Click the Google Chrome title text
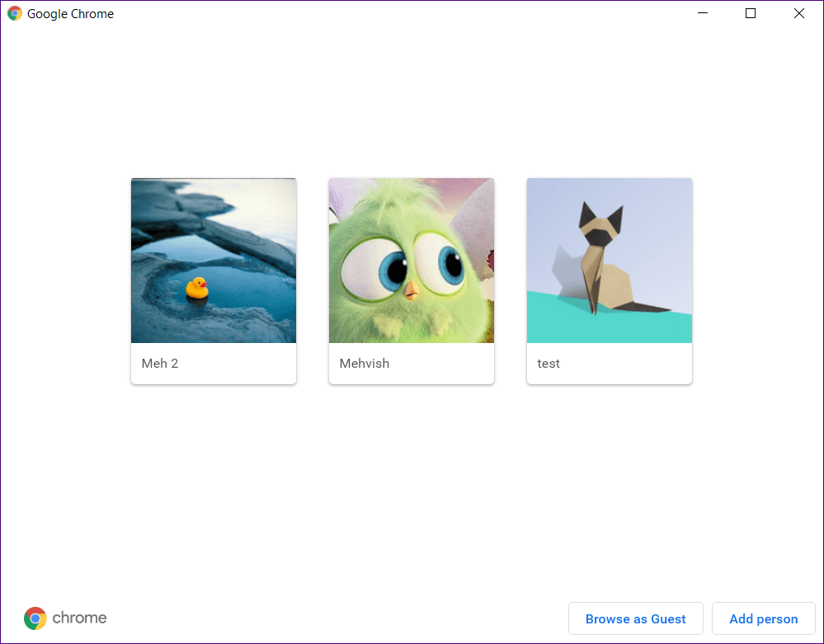824x644 pixels. point(70,14)
